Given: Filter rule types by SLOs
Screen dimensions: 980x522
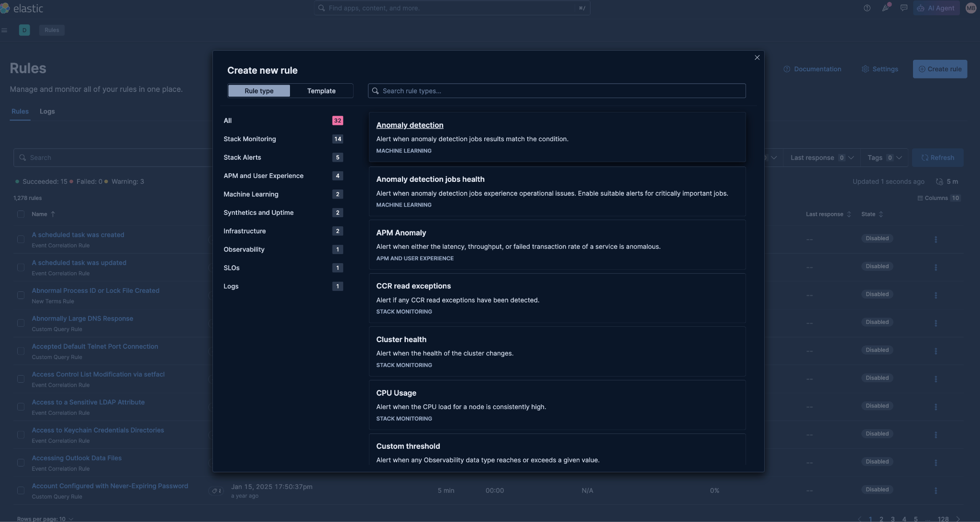Looking at the screenshot, I should click(283, 268).
